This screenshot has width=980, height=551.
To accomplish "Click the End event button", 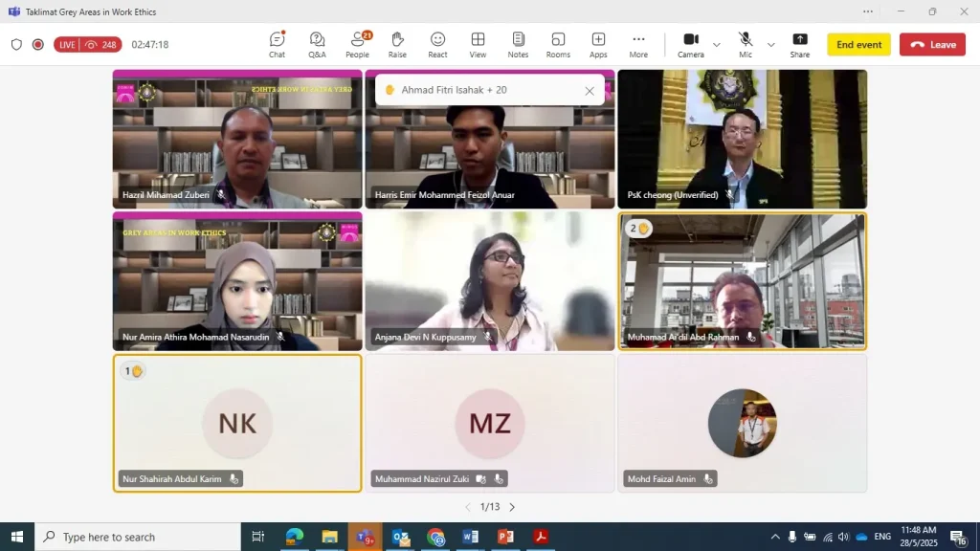I will pos(858,45).
